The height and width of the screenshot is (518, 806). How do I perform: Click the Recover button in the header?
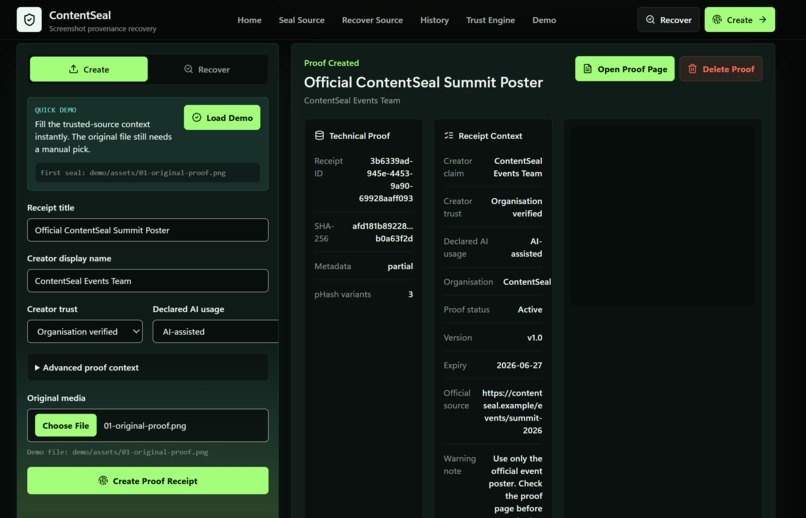(668, 20)
